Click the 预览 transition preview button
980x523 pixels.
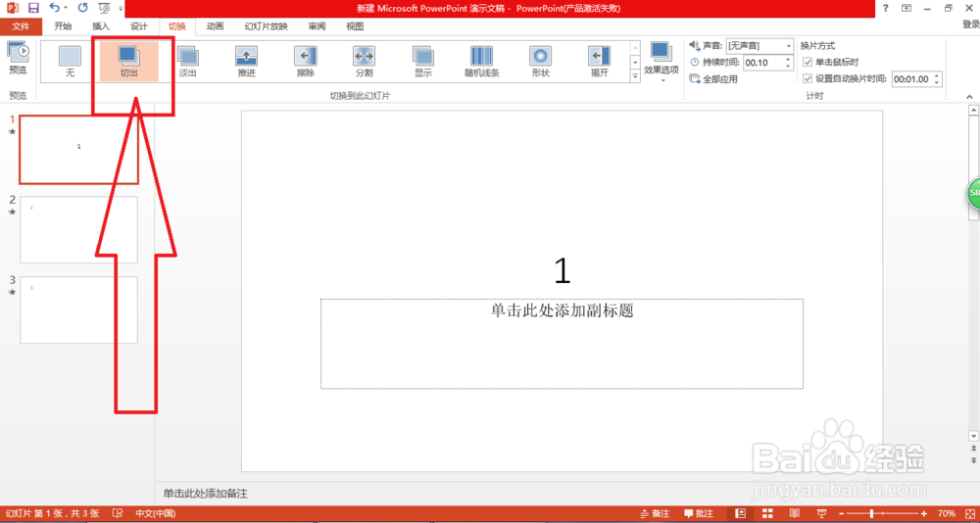point(18,58)
